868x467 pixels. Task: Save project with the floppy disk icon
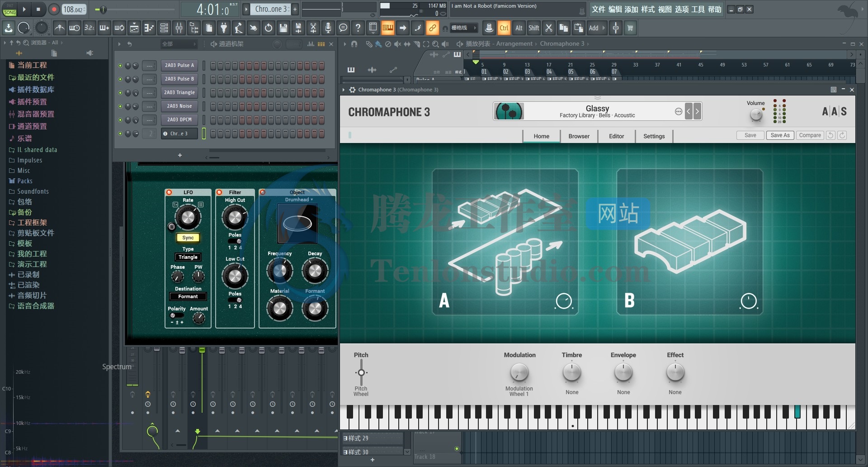[x=283, y=28]
